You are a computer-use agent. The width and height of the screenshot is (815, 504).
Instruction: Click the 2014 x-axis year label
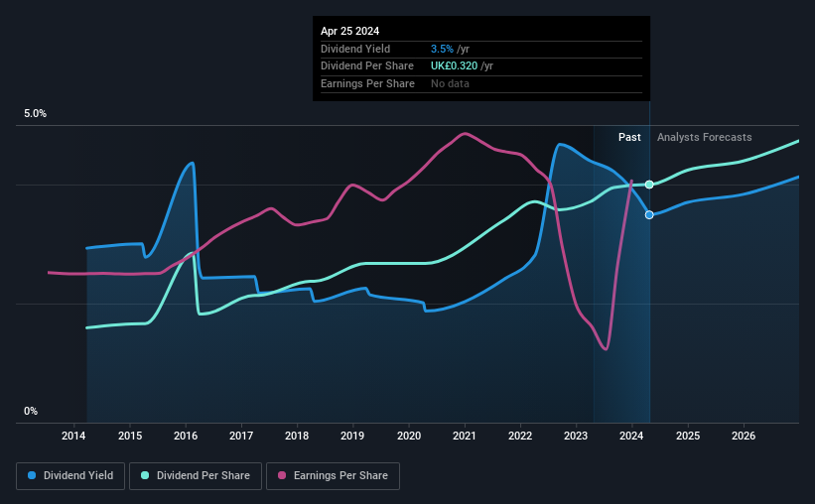(73, 436)
